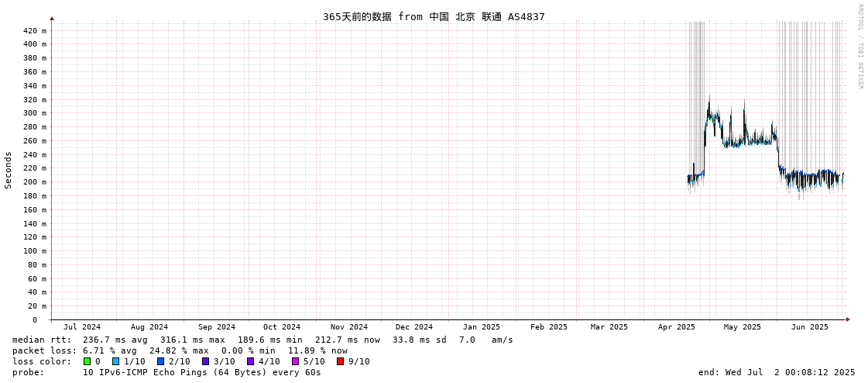Click the magenta 5/10 loss swatch

295,361
